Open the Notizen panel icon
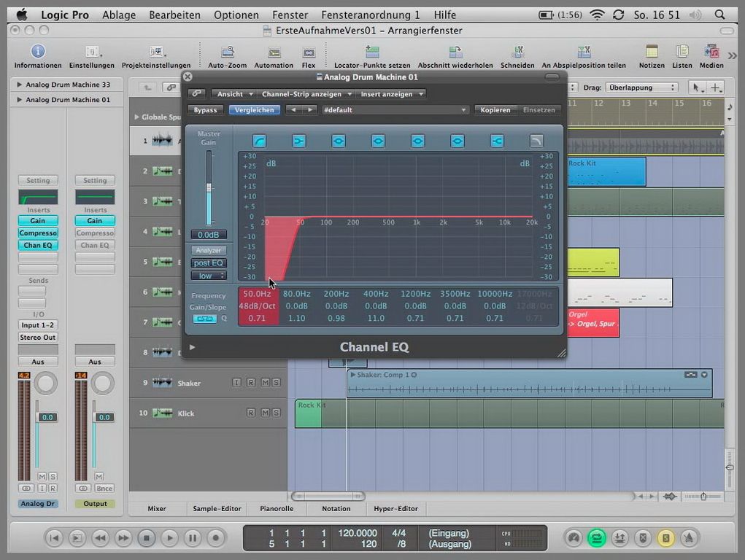The height and width of the screenshot is (560, 745). [x=652, y=51]
